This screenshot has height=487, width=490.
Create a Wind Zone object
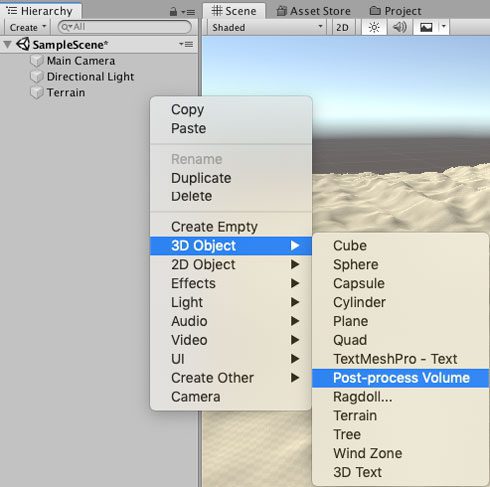400,453
